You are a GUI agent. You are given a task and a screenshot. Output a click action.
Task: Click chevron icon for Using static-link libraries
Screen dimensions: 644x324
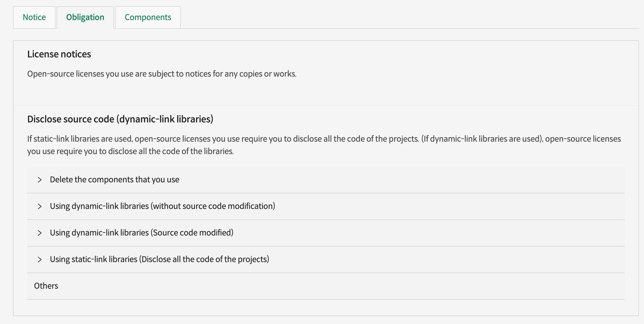40,260
